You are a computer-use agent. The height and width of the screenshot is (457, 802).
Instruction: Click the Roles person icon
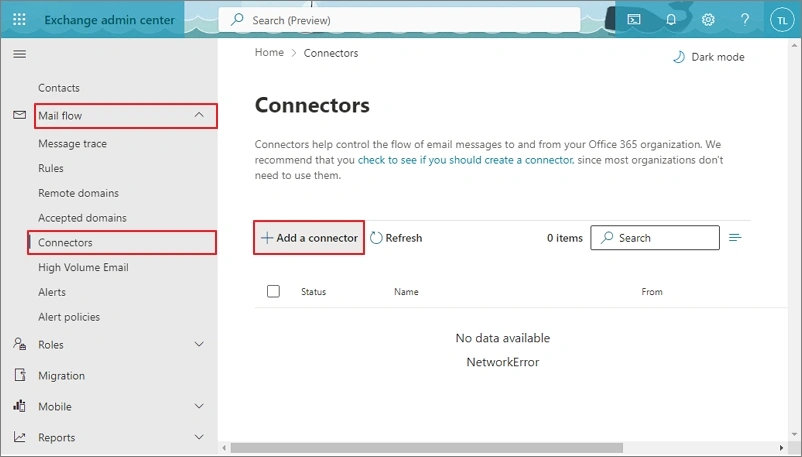19,343
